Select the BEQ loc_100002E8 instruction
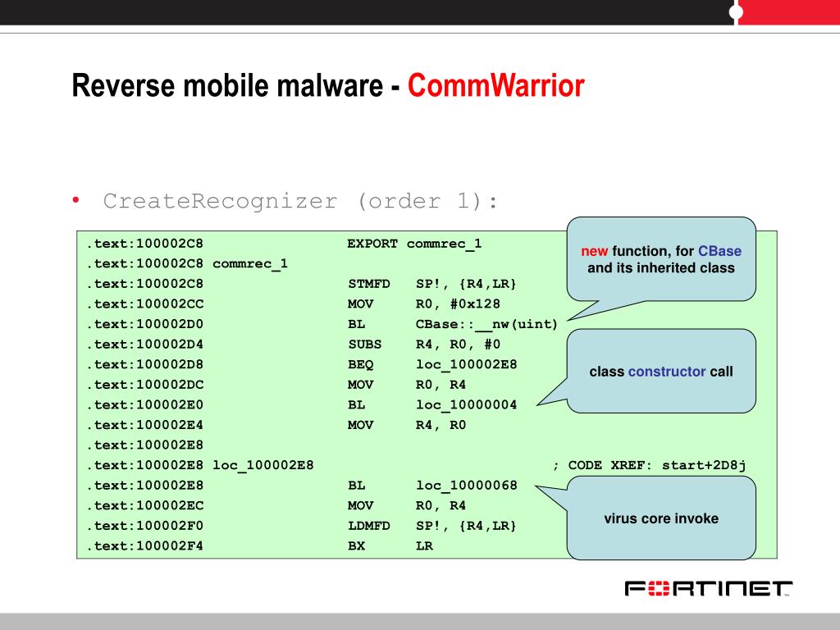The height and width of the screenshot is (630, 840). click(432, 365)
